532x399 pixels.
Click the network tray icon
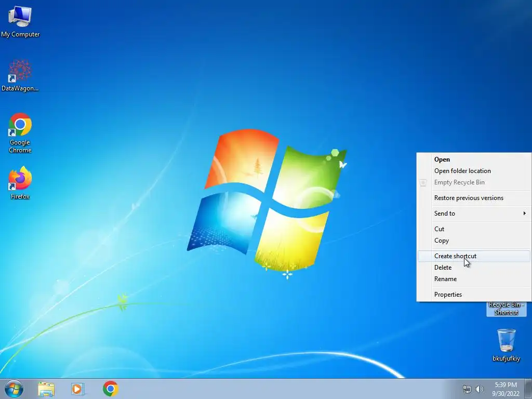click(x=467, y=389)
